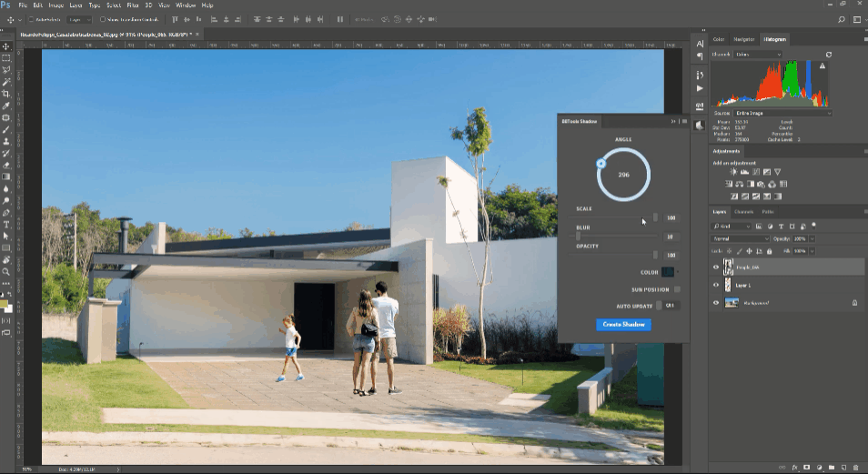Click the lock all layer icon
Viewport: 868px width, 474px height.
pyautogui.click(x=769, y=251)
